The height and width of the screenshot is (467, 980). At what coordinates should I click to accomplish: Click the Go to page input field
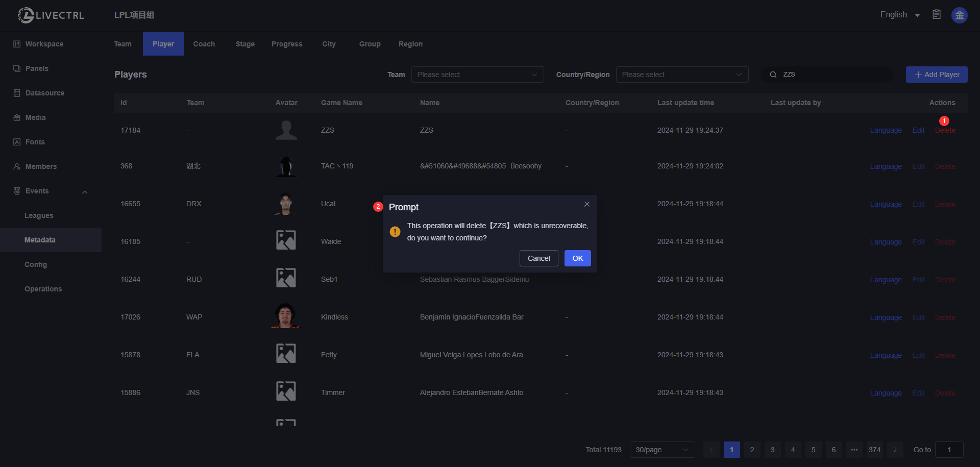(x=949, y=450)
